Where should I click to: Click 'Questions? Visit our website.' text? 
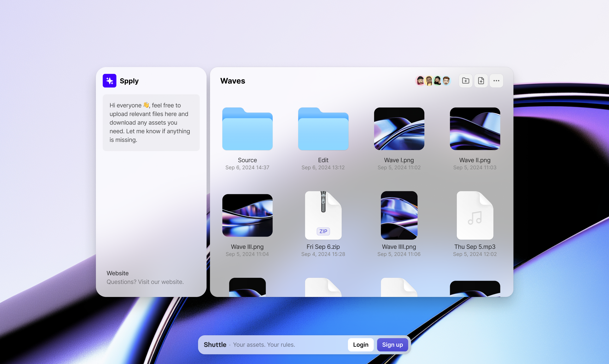point(145,282)
